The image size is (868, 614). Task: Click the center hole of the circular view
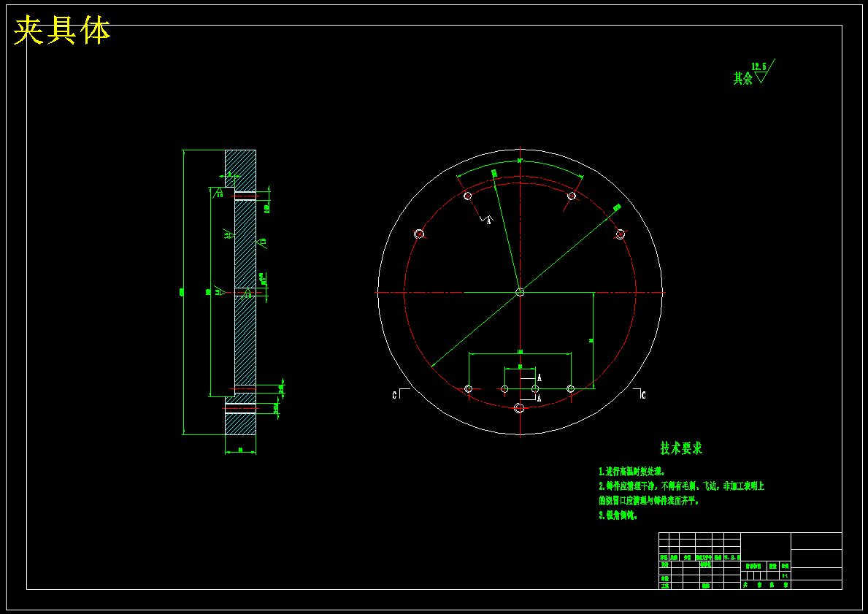520,292
